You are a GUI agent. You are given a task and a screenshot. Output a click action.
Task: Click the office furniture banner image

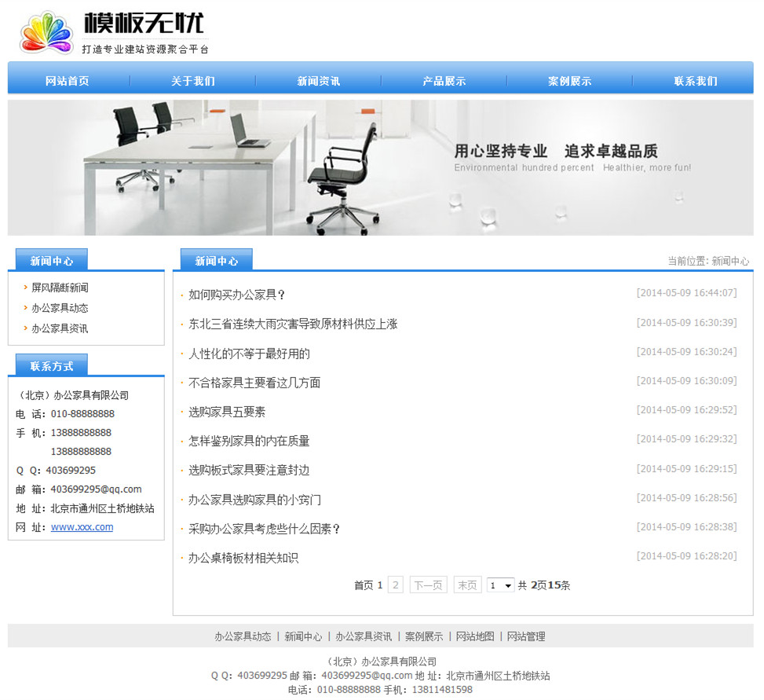(380, 167)
